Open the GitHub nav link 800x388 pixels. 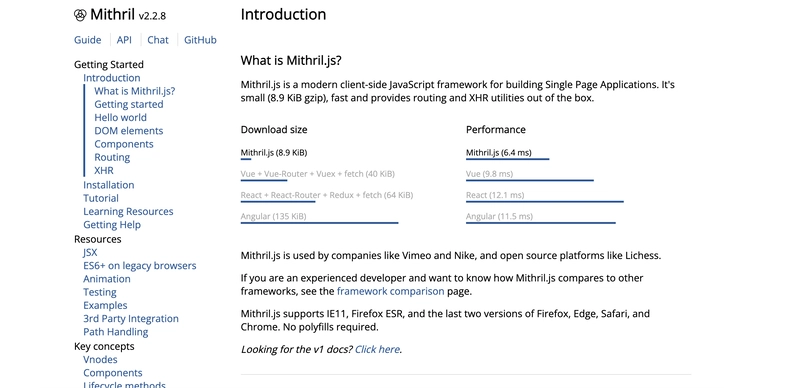[x=200, y=40]
